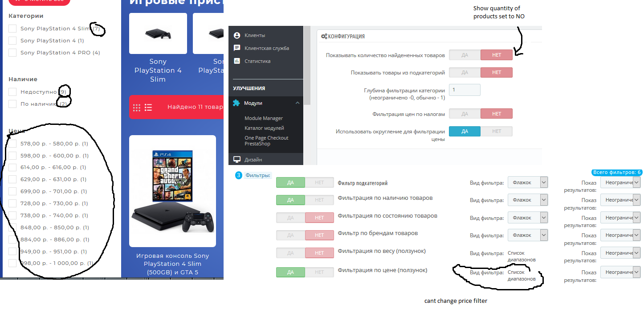Set Фильтрация цен по налогам to ДА
This screenshot has height=314, width=644.
(x=465, y=114)
